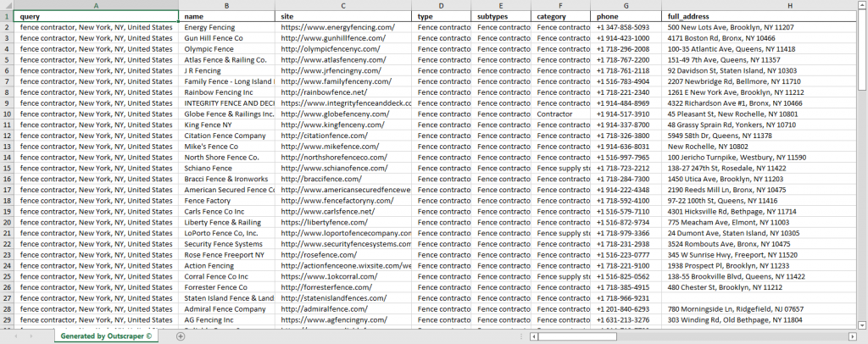
Task: Select row 1 header number
Action: [x=8, y=16]
